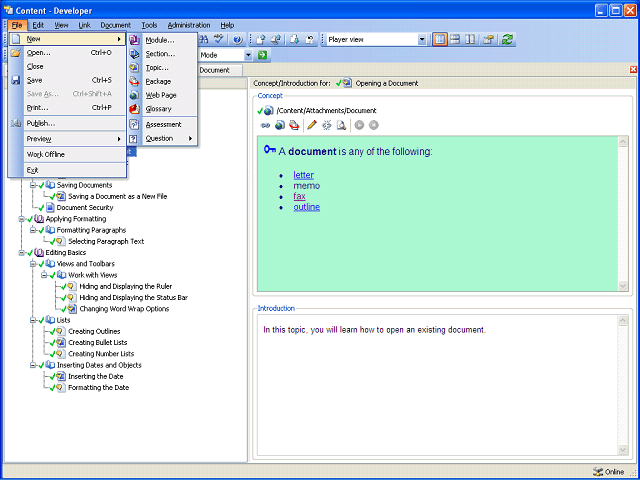
Task: Click the pencil edit icon in Concept panel
Action: point(312,125)
